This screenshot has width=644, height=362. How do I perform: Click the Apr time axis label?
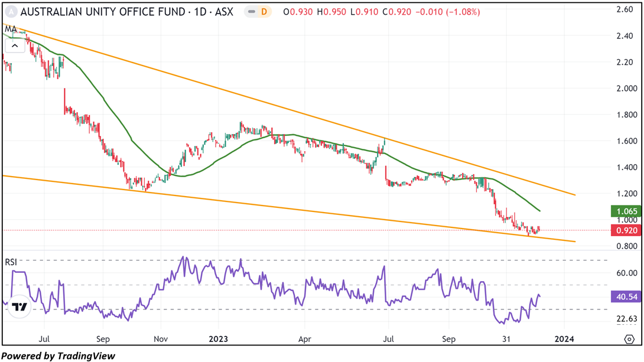pyautogui.click(x=304, y=339)
